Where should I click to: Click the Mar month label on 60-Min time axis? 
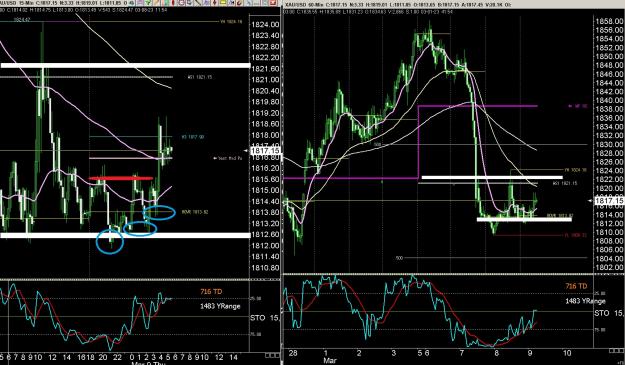click(330, 361)
